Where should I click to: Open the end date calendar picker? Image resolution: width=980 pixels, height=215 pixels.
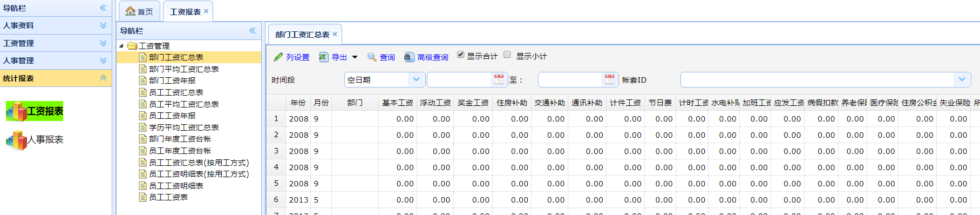tap(609, 79)
